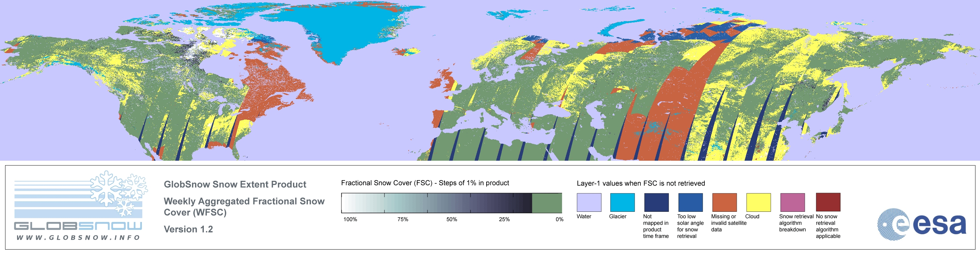Viewport: 980px width, 254px height.
Task: Click the '50%' scale label
Action: (x=452, y=219)
